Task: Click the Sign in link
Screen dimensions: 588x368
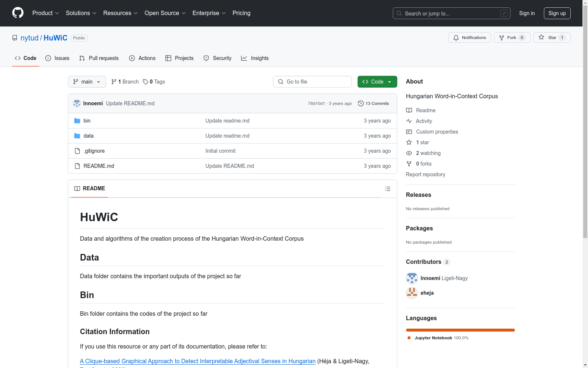Action: tap(527, 13)
